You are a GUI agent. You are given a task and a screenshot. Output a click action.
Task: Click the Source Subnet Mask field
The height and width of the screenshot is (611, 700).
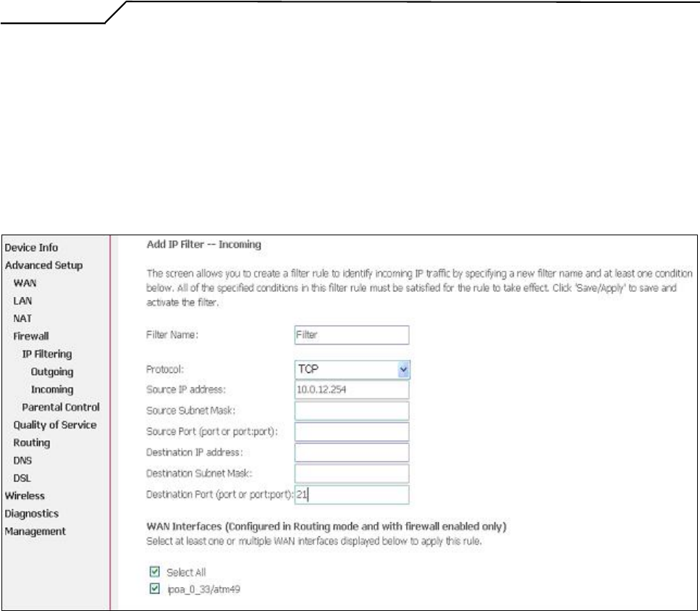tap(352, 410)
